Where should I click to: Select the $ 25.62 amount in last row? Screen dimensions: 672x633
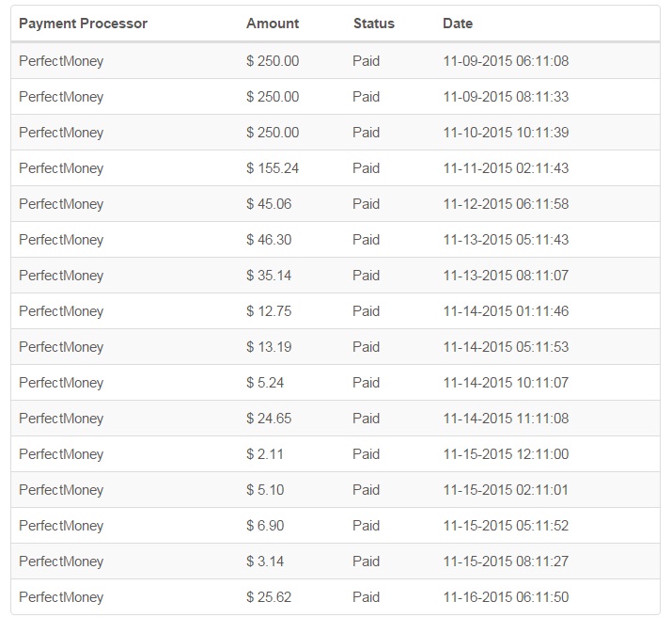(269, 597)
